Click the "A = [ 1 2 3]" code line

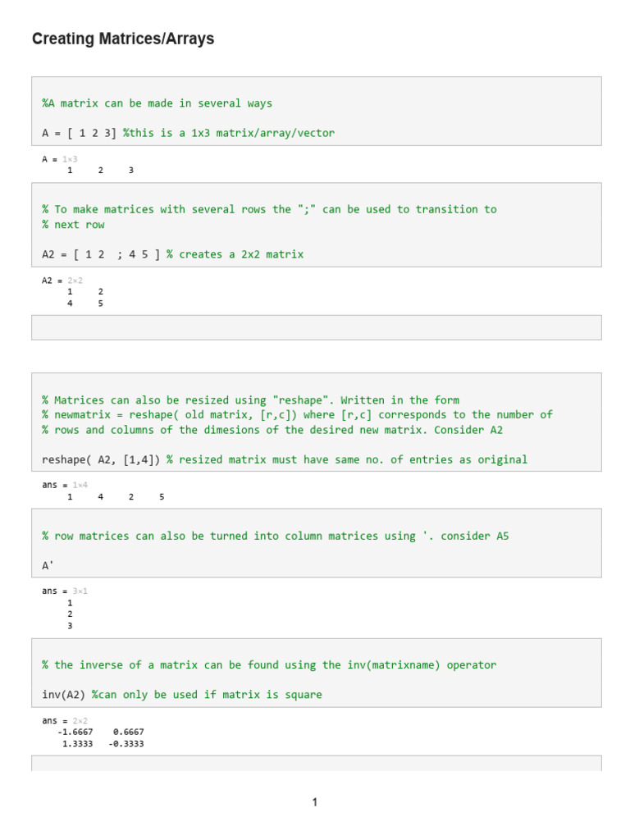[80, 133]
